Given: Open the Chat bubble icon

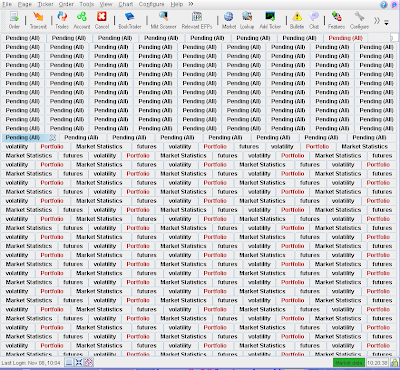Looking at the screenshot, I should [x=314, y=20].
